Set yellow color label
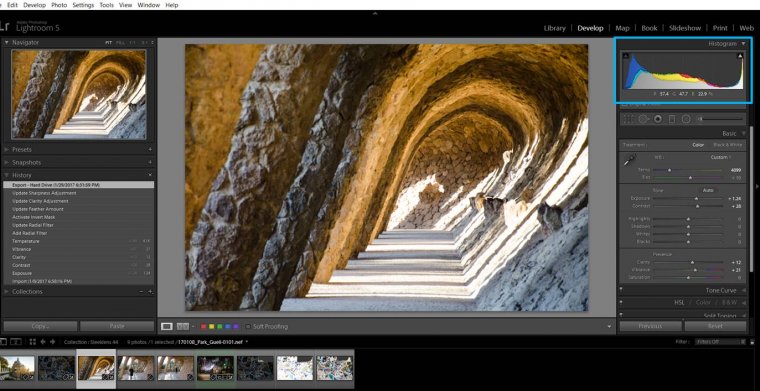This screenshot has height=391, width=760. pos(212,327)
